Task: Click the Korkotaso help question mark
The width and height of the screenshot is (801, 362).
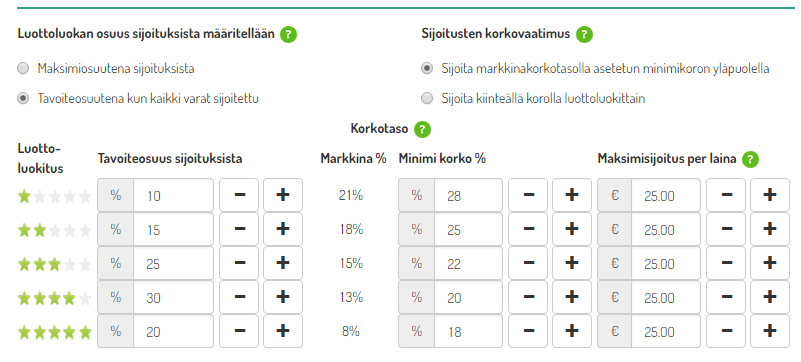Action: 422,129
